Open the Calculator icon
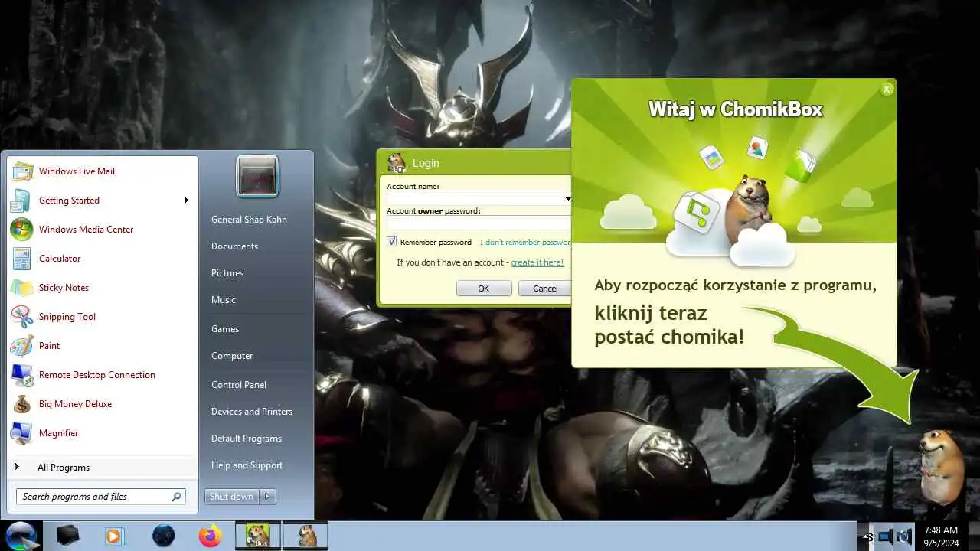 [x=21, y=258]
